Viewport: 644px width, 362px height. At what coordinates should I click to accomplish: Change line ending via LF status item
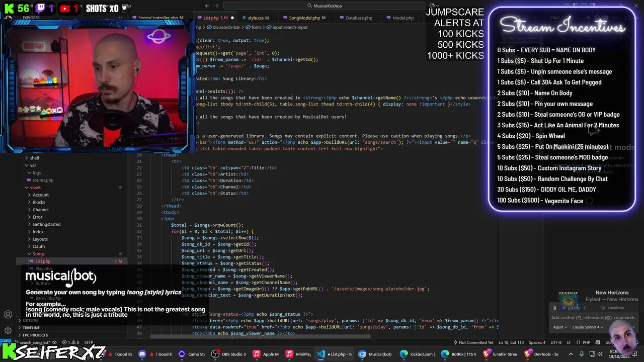pyautogui.click(x=569, y=342)
